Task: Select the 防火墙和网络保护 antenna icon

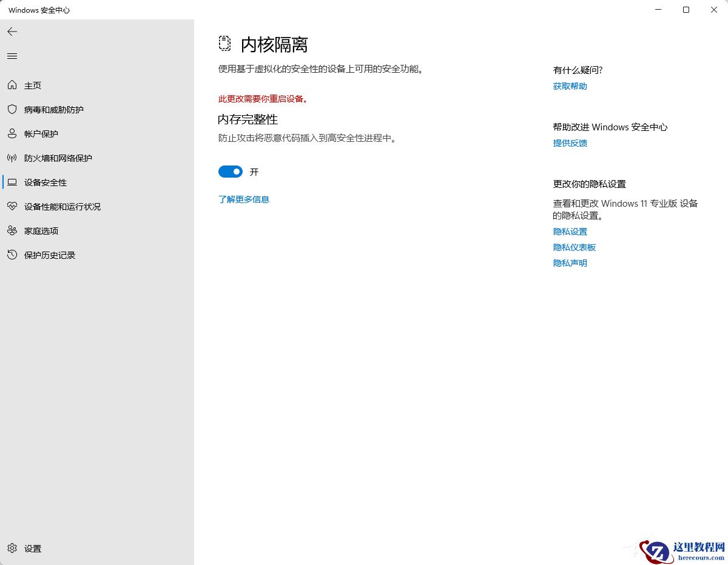Action: click(12, 158)
